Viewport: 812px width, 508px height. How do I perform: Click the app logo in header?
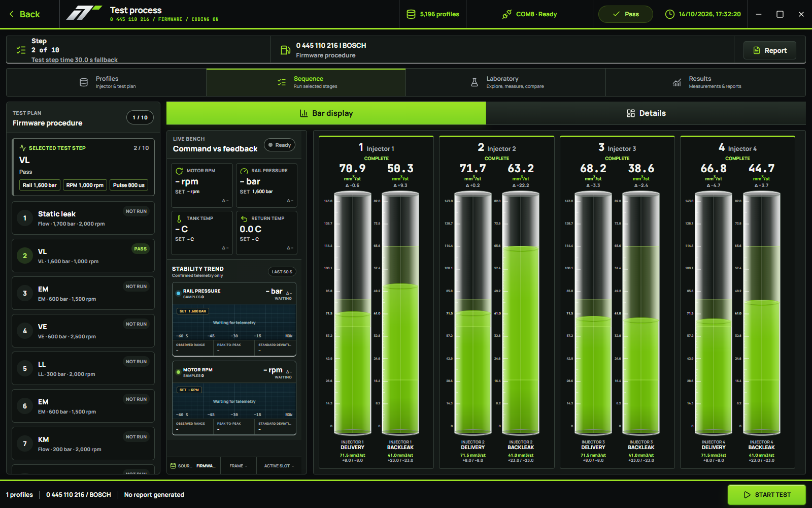pos(84,13)
